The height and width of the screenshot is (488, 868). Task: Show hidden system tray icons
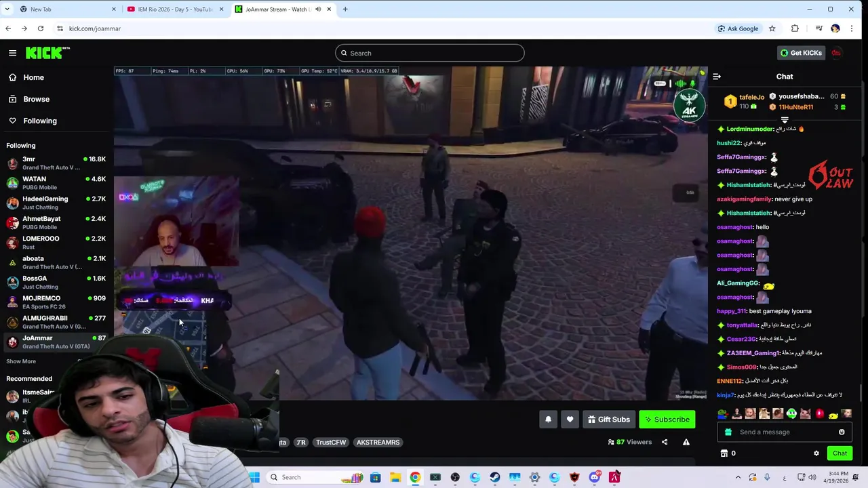coord(738,477)
